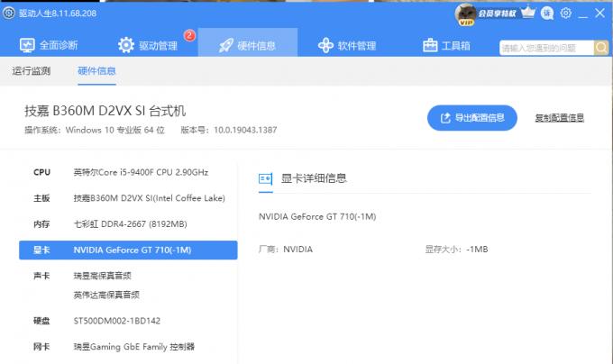Select the 显卡 NVIDIA GeForce GT 710 row
Screen dimensions: 613x364
128,250
